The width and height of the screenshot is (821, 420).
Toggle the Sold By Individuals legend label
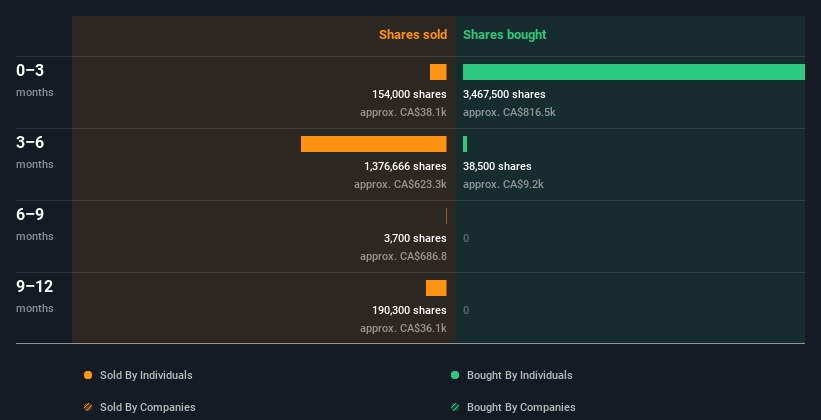click(146, 375)
